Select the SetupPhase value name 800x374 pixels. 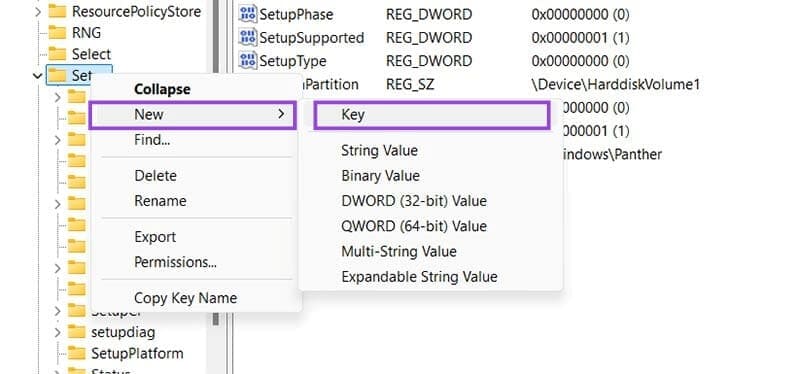tap(296, 14)
